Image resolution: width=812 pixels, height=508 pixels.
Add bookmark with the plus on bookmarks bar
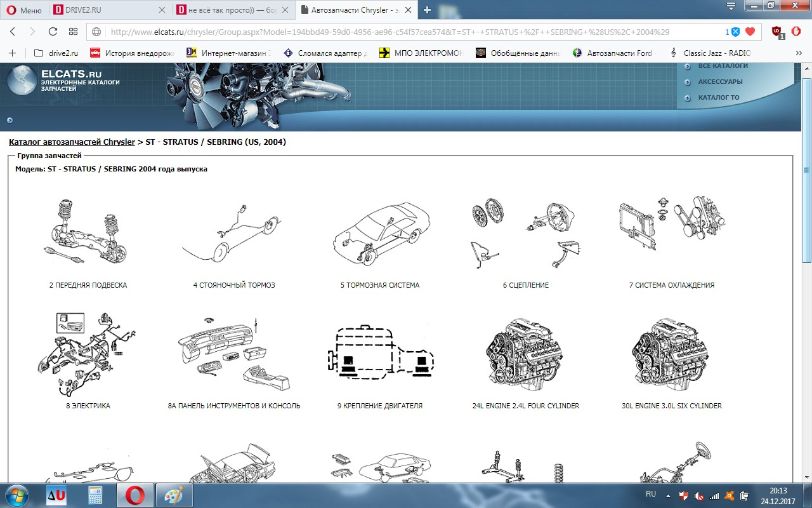[12, 53]
